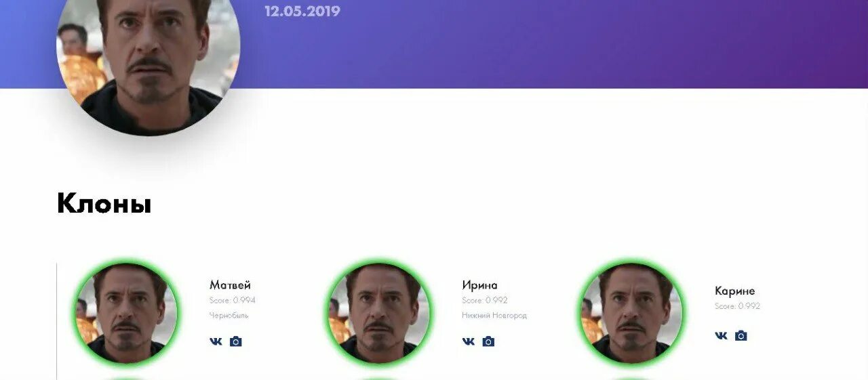Select Карине's round clone photo
This screenshot has height=380, width=868.
[x=631, y=314]
